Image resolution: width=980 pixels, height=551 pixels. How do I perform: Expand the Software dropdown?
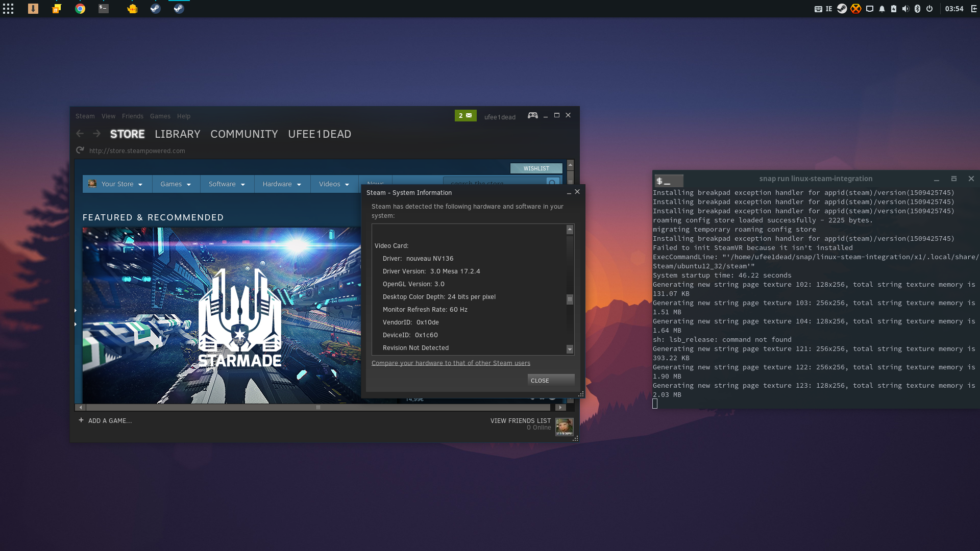227,184
